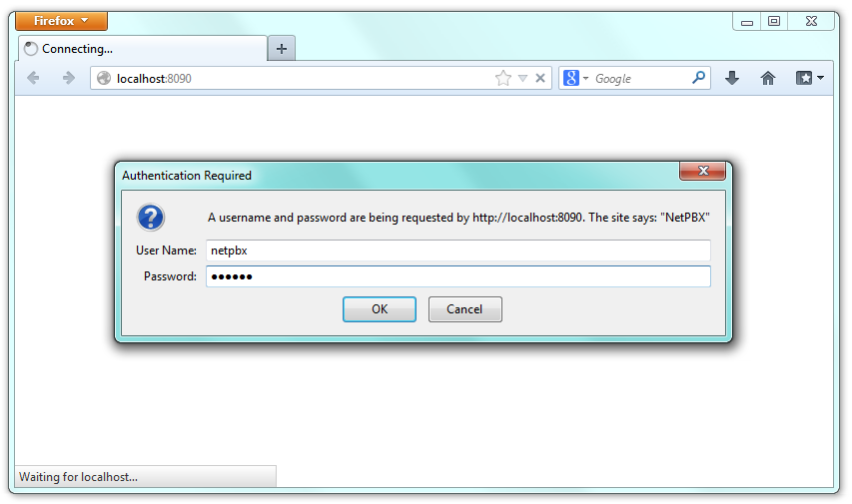The width and height of the screenshot is (852, 504).
Task: Go to the Home page icon
Action: coord(767,78)
